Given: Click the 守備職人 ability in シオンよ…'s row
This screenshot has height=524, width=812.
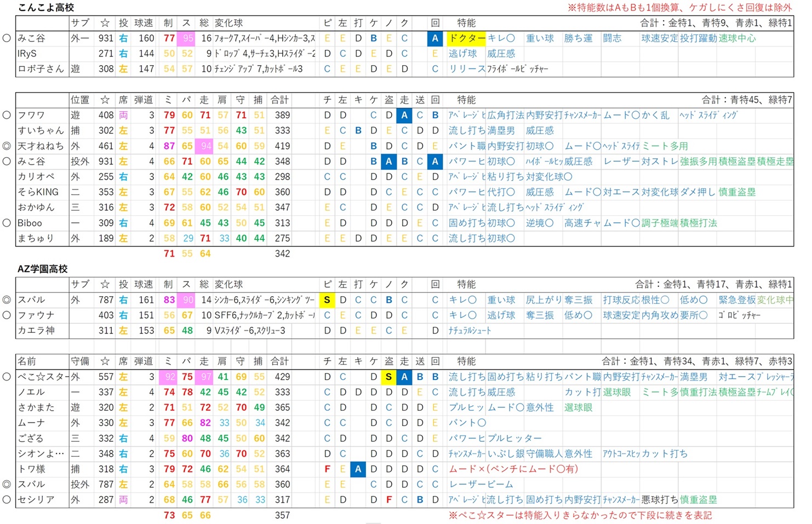Looking at the screenshot, I should [544, 453].
